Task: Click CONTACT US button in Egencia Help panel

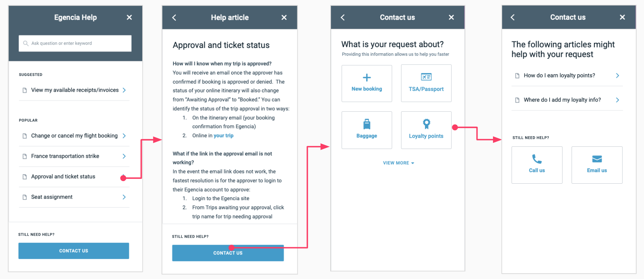Action: coord(74,251)
